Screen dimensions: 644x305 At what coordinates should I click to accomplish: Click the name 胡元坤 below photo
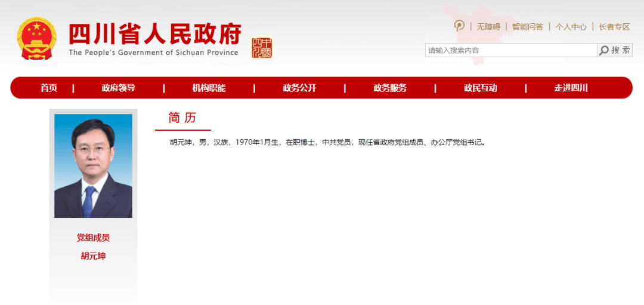click(x=93, y=256)
